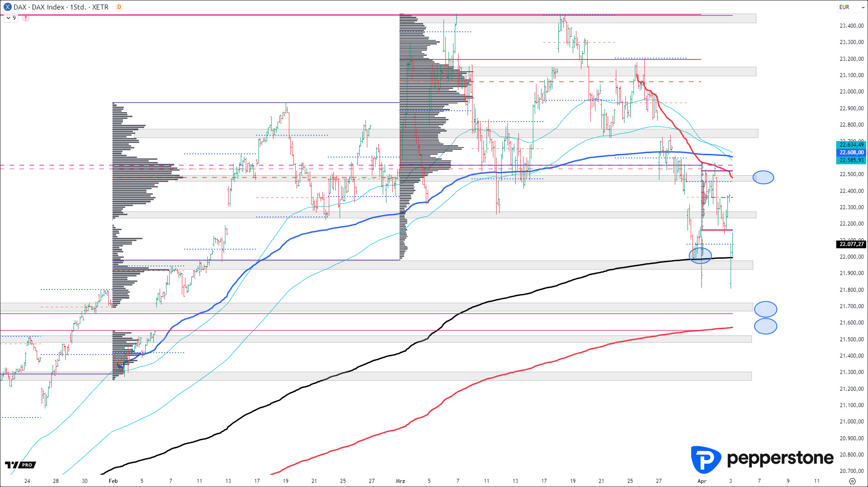868x487 pixels.
Task: Click the blue DAX symbol logo
Action: point(7,7)
